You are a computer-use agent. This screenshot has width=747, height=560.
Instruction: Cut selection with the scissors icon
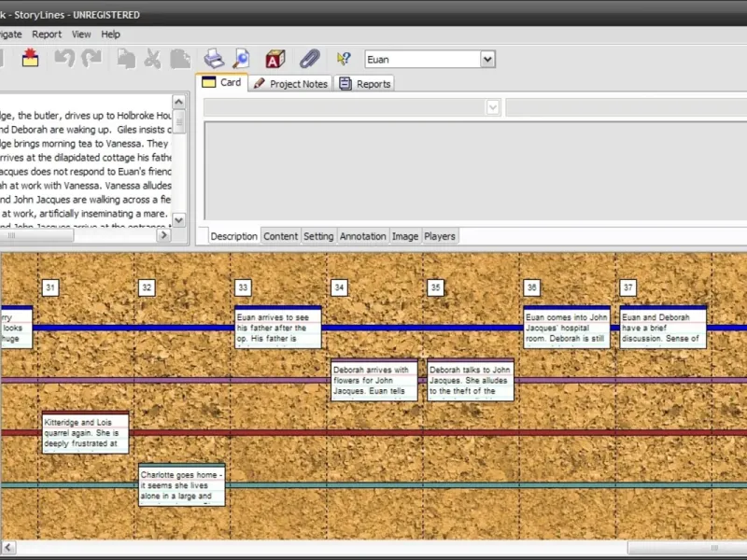tap(153, 59)
